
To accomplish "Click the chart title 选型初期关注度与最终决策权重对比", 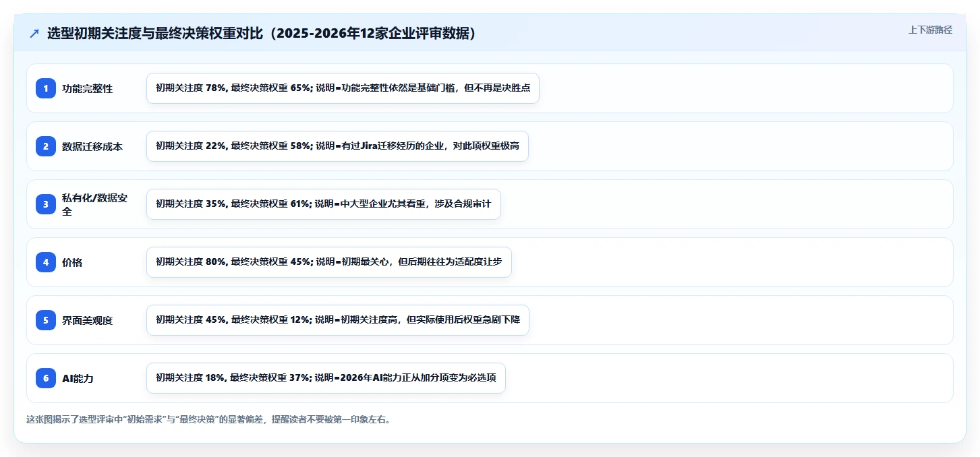I will [262, 34].
